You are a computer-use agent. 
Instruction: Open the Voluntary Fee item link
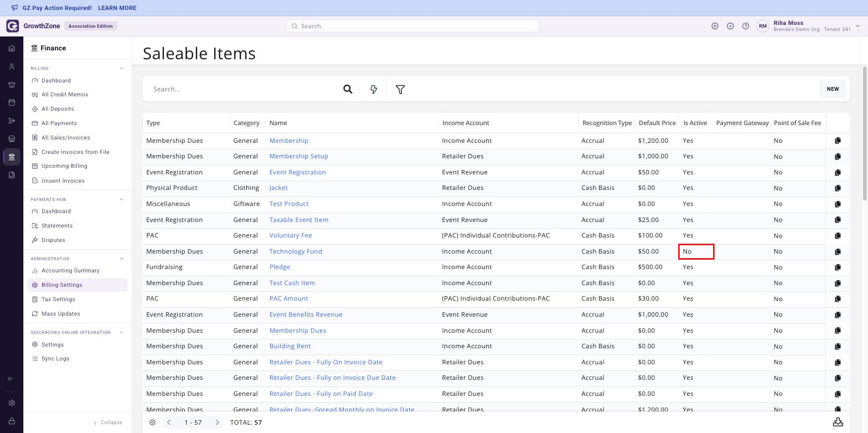pos(291,235)
